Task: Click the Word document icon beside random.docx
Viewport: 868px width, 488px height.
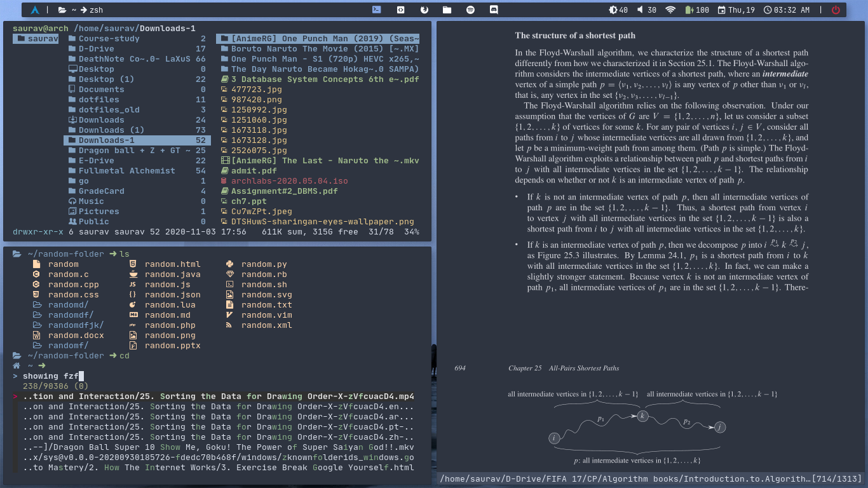Action: point(36,335)
